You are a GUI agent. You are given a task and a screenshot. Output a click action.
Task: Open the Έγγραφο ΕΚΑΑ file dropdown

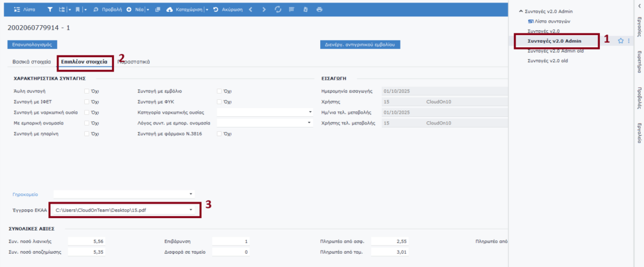point(191,209)
